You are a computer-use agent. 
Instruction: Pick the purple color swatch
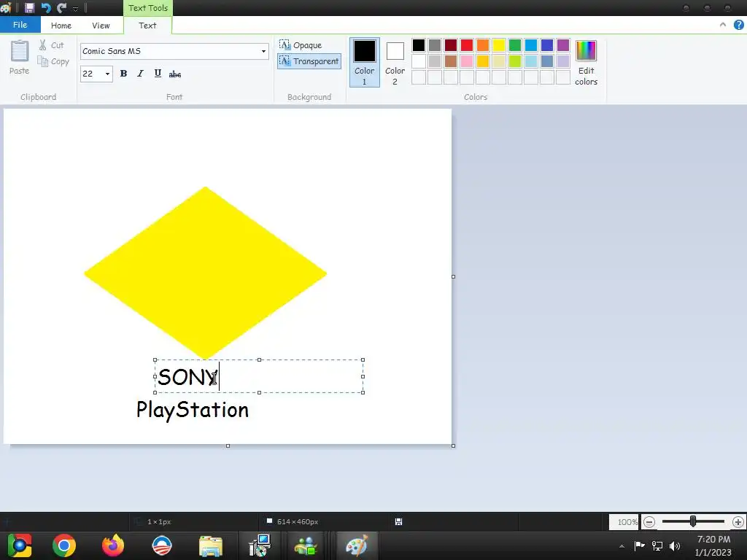coord(563,45)
